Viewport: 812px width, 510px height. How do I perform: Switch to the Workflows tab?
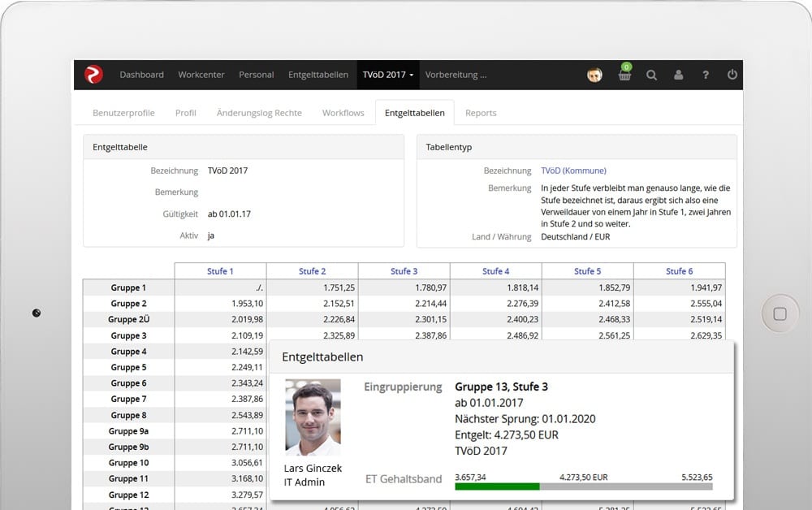pos(343,113)
